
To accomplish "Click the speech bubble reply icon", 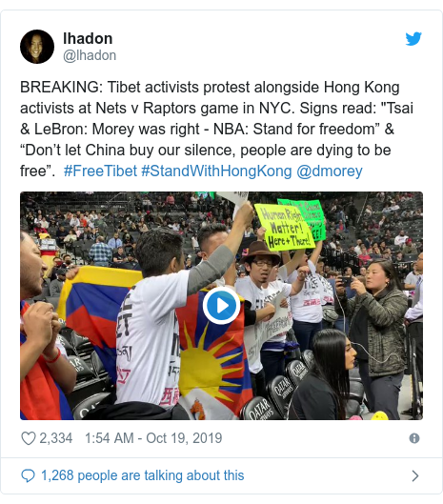I will (28, 475).
